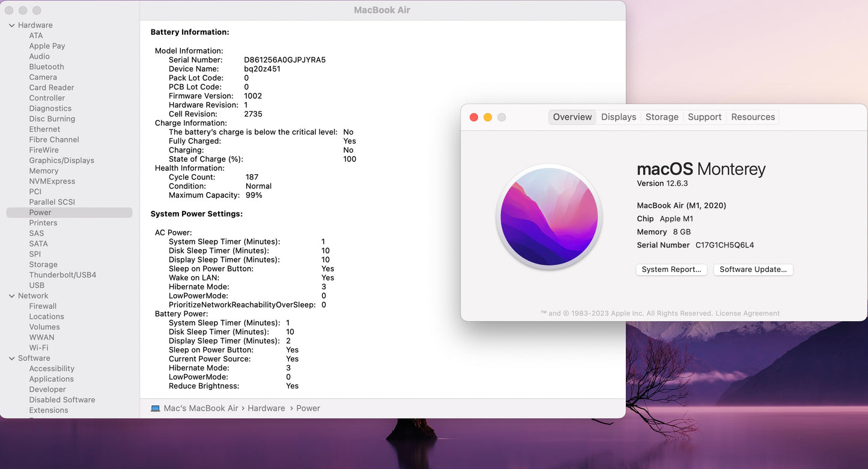Select Controller in the sidebar

47,98
